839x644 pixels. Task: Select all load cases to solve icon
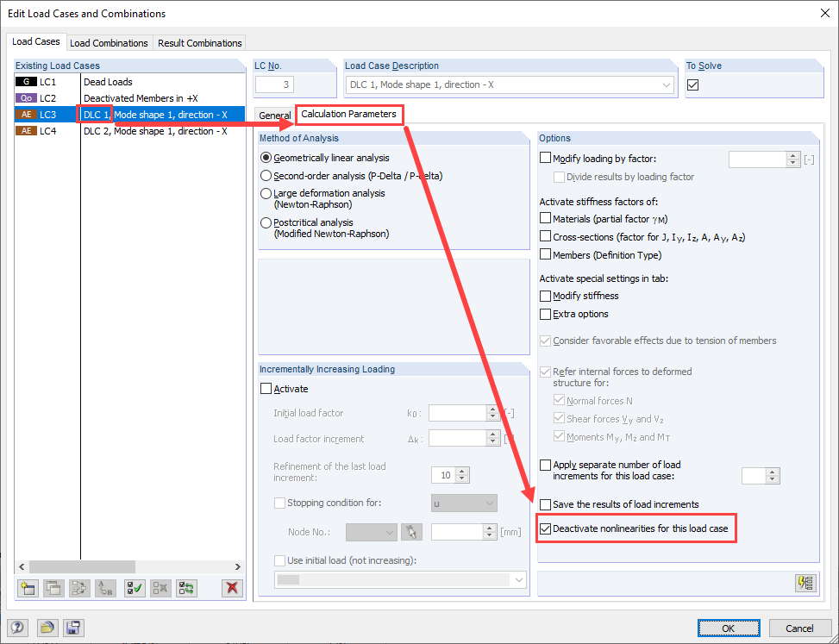(135, 588)
